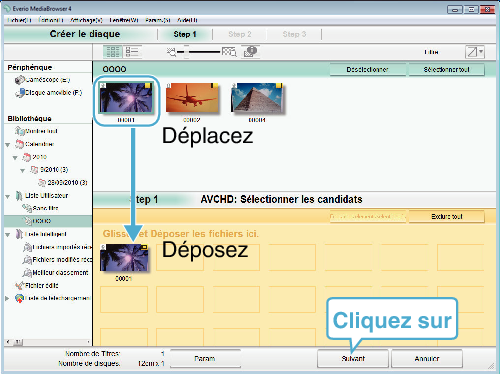
Task: Click the zoom-in thumbnail size icon
Action: point(229,52)
